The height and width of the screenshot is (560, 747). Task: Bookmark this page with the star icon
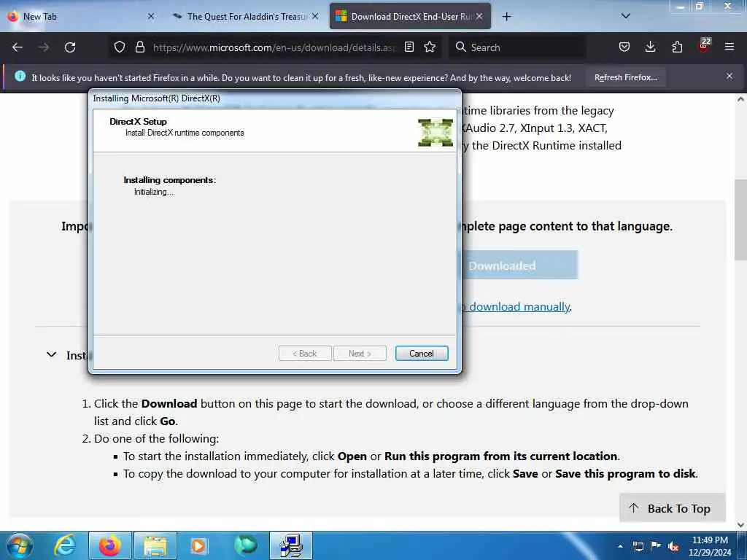[430, 47]
